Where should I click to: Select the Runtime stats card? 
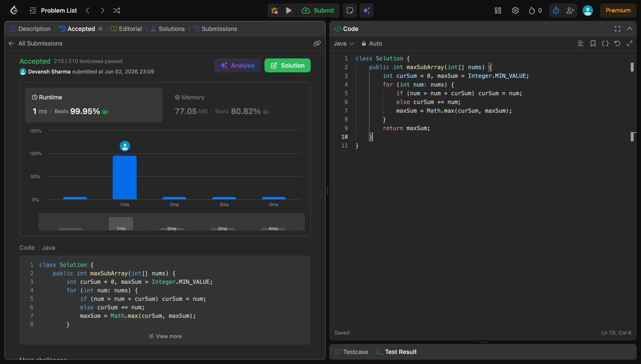tap(93, 105)
